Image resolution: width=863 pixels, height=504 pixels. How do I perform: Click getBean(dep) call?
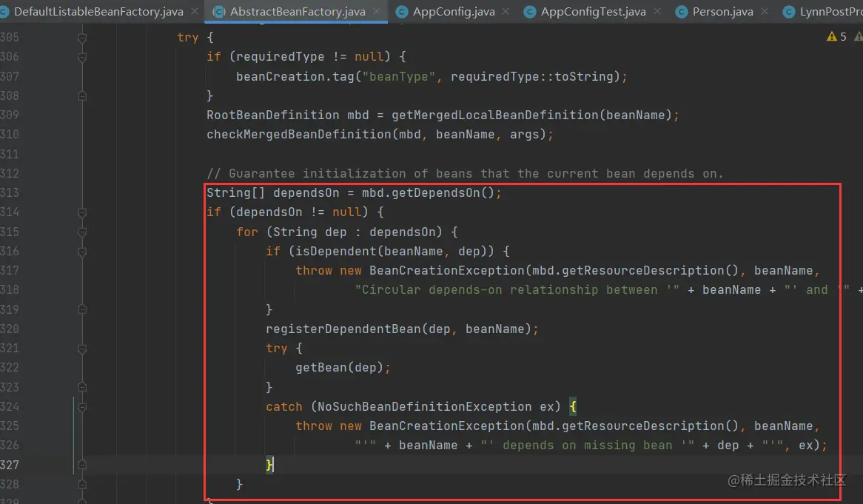tap(339, 367)
